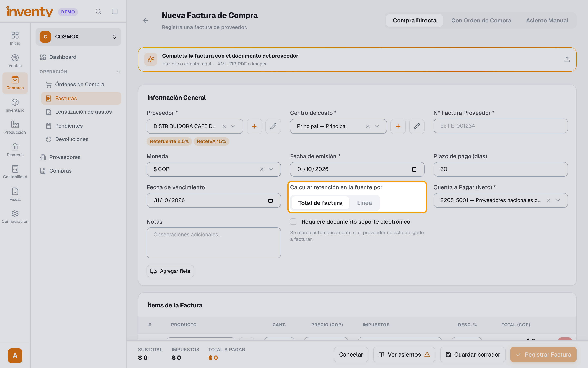588x368 pixels.
Task: Click the Plazo de pago field
Action: pos(501,169)
